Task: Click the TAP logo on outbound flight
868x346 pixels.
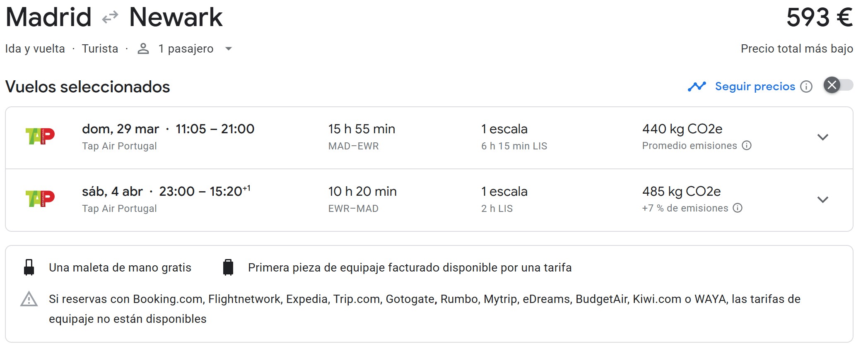Action: point(40,136)
